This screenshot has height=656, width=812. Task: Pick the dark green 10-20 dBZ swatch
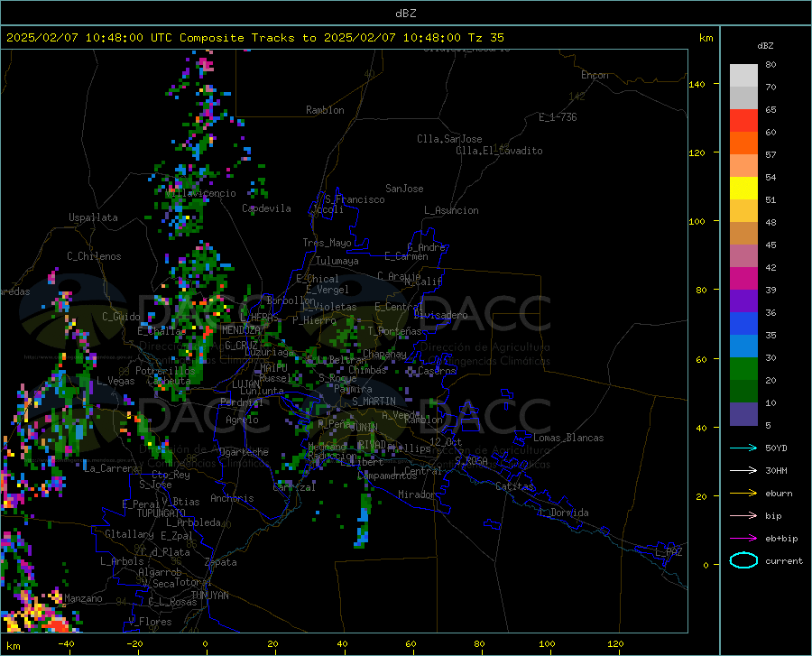(743, 392)
